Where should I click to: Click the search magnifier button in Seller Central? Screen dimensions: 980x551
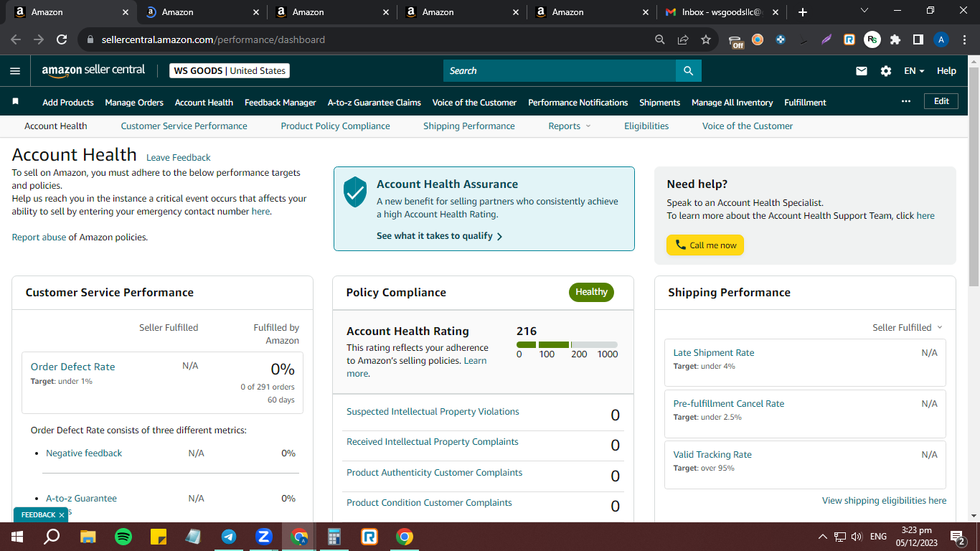coord(688,70)
